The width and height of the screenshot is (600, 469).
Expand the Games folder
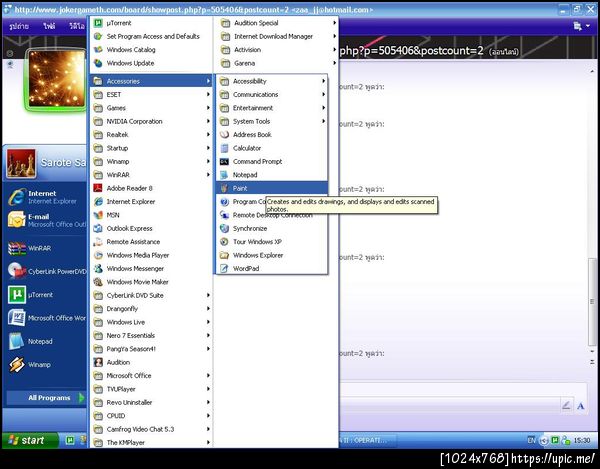(x=151, y=108)
